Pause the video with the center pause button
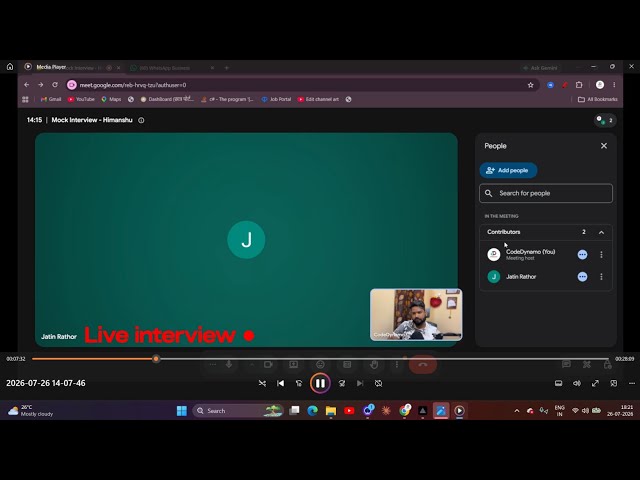 click(320, 383)
